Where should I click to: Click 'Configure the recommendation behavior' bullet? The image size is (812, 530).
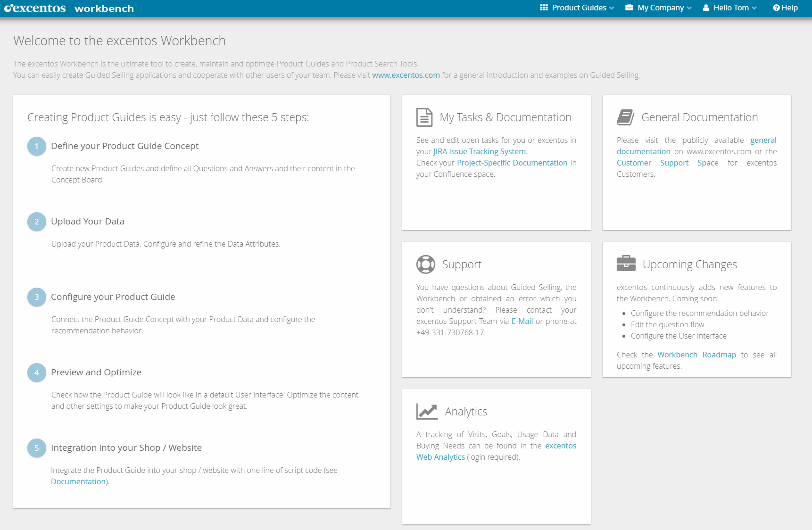click(700, 313)
